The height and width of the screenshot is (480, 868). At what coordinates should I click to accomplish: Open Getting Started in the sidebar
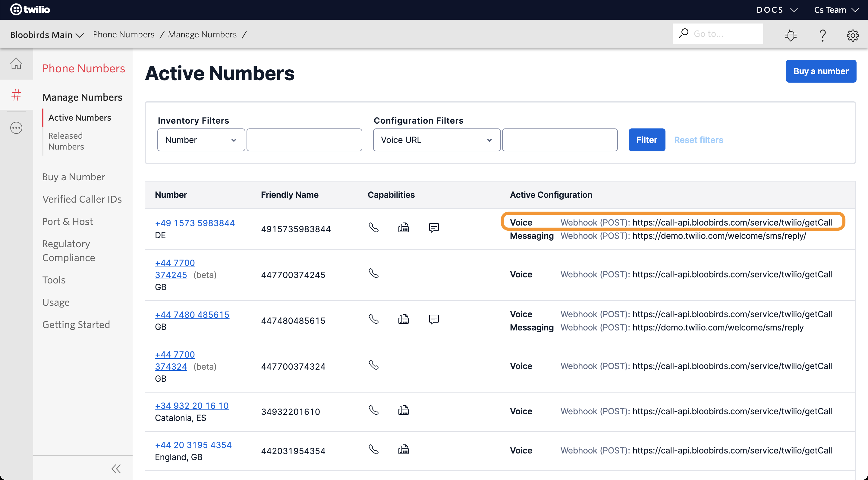[76, 325]
